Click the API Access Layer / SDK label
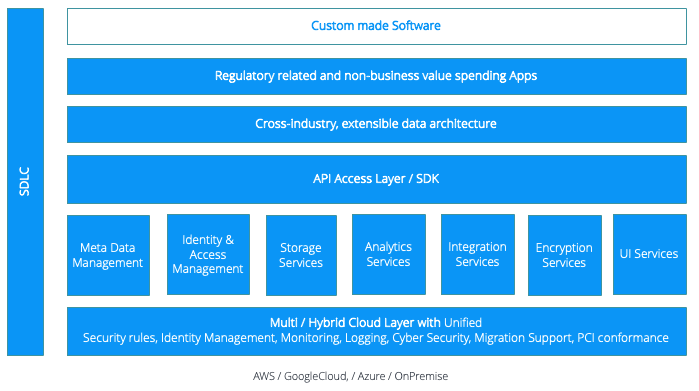This screenshot has height=391, width=699. tap(376, 179)
